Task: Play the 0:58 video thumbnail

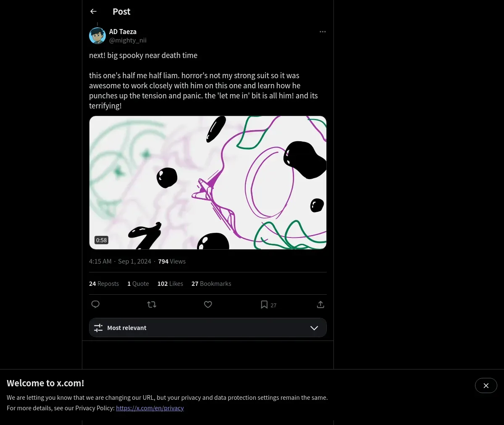Action: coord(208,182)
